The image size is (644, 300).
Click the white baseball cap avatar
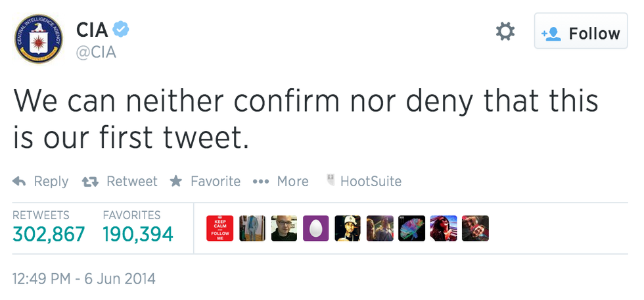point(348,228)
